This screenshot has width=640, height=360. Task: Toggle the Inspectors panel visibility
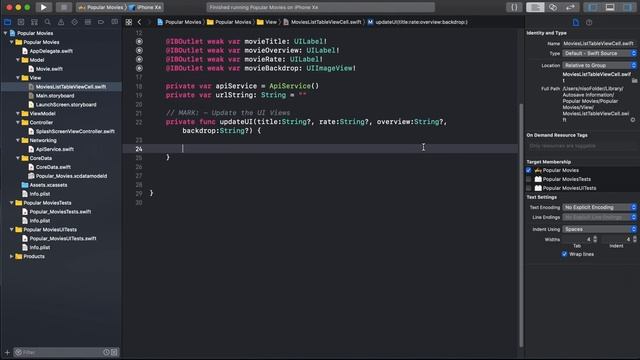[x=627, y=7]
